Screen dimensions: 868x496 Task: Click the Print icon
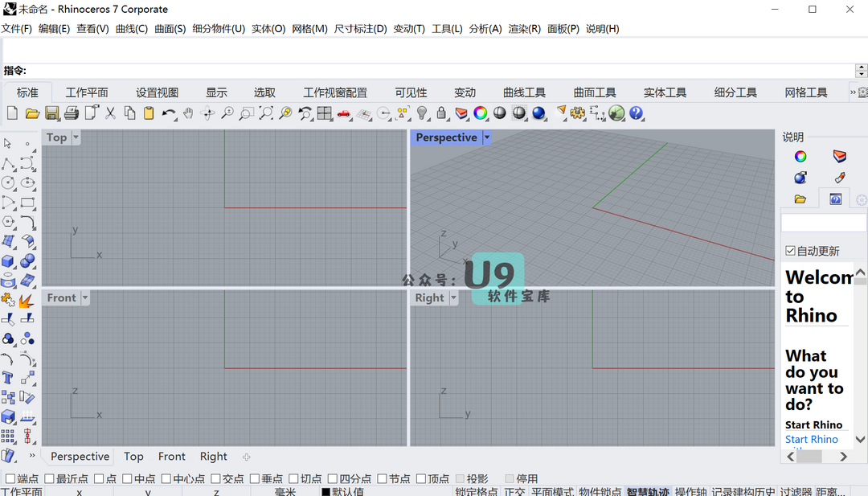(71, 113)
